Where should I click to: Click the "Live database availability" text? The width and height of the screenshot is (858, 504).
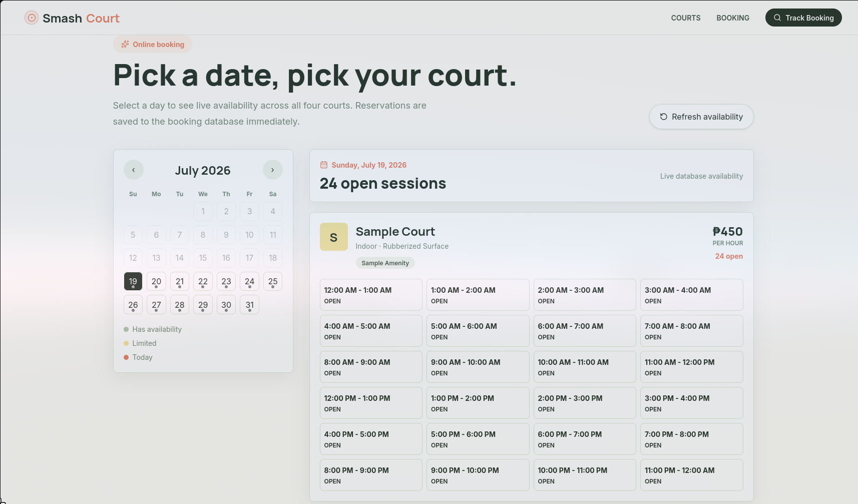(x=701, y=176)
